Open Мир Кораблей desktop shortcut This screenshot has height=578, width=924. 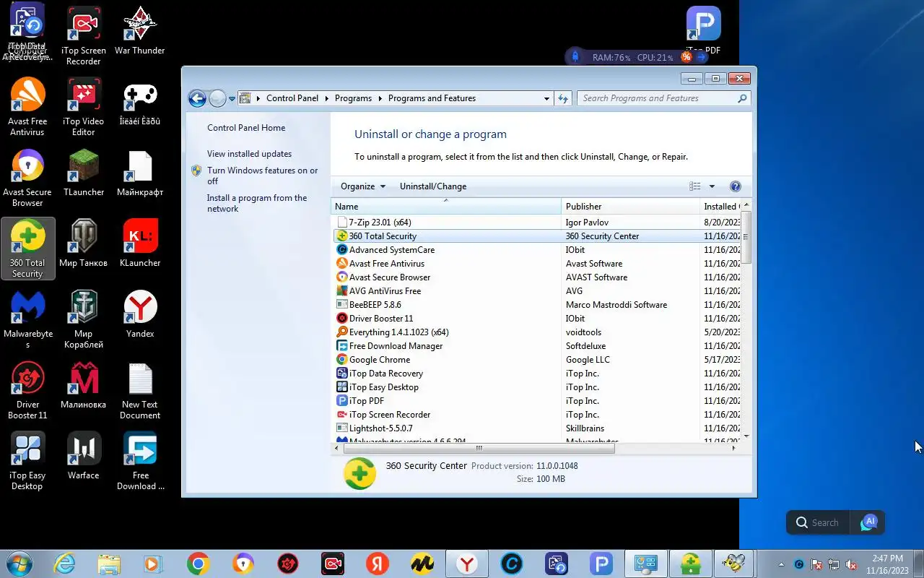click(84, 319)
